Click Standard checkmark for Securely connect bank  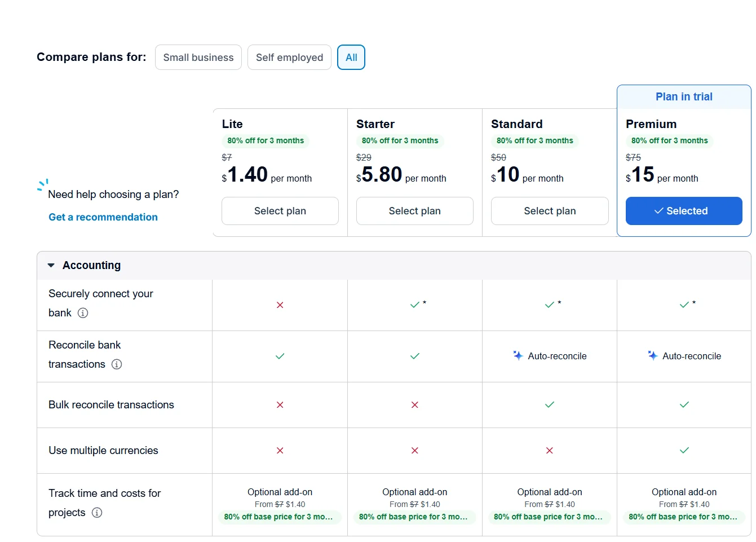550,305
